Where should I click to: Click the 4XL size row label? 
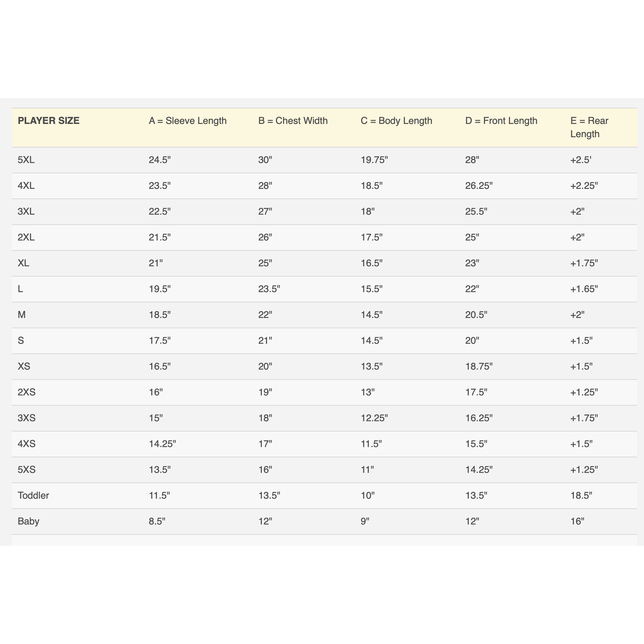point(26,186)
